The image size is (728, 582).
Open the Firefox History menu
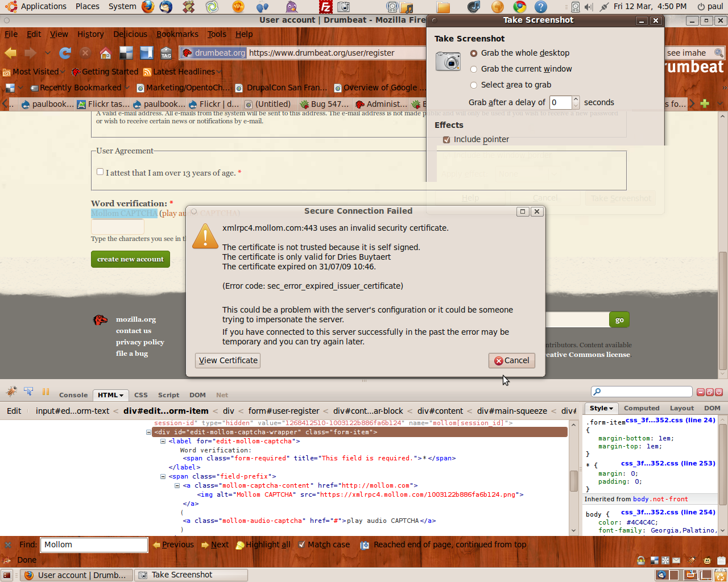click(x=90, y=34)
